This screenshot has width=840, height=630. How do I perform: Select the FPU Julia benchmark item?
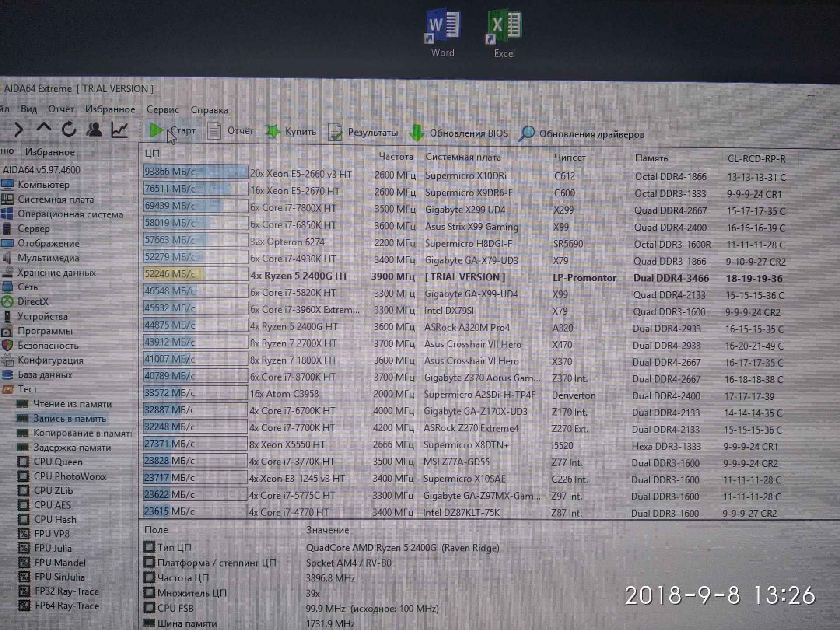point(53,548)
